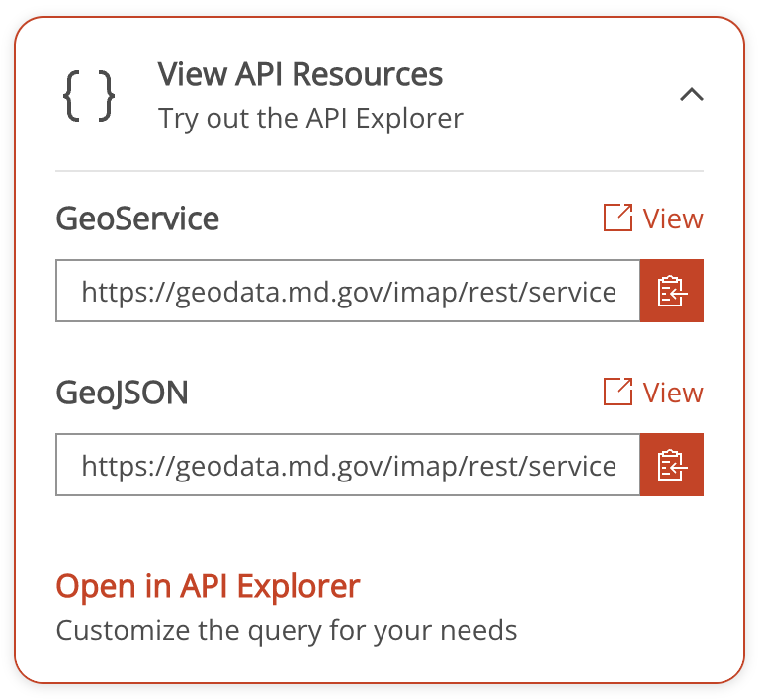Screen dimensions: 767x700
Task: Click the external-link icon beside GeoJSON
Action: click(x=618, y=392)
